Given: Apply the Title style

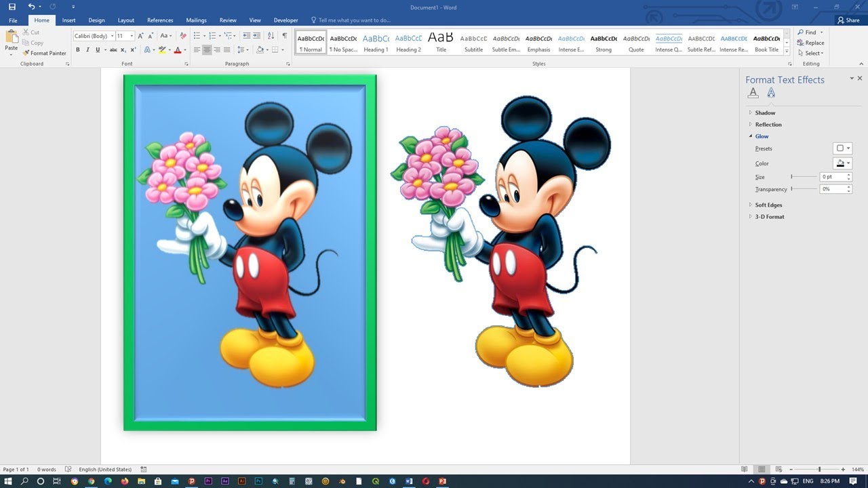Looking at the screenshot, I should tap(441, 43).
